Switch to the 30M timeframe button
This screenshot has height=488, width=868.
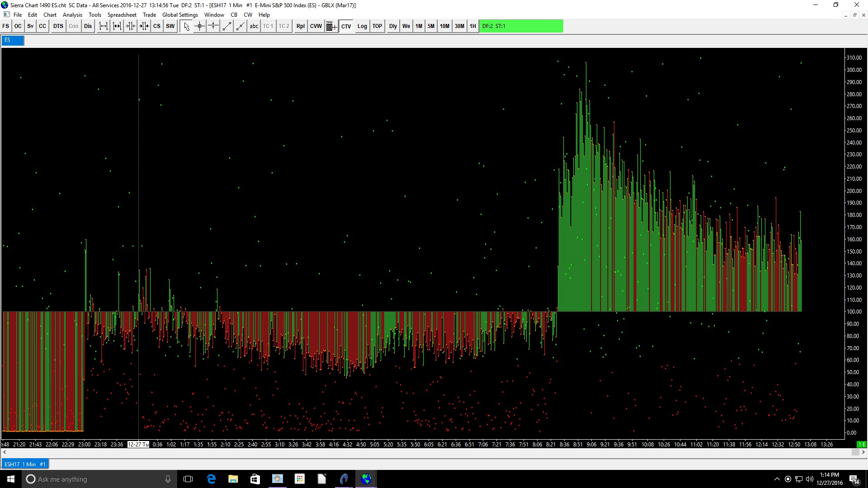coord(459,26)
